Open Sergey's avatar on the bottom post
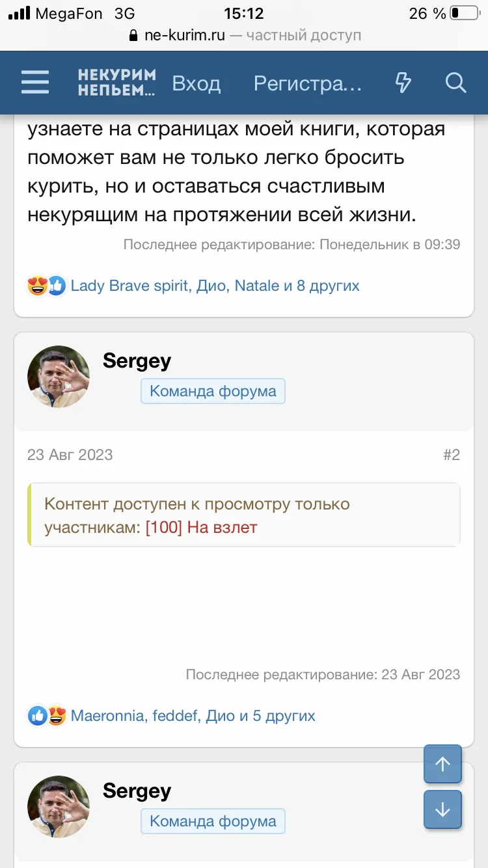Screen dimensions: 488x868 59,807
